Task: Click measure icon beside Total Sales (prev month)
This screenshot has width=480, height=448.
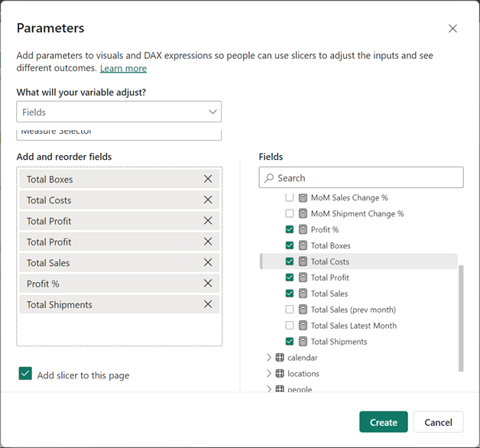Action: (303, 310)
